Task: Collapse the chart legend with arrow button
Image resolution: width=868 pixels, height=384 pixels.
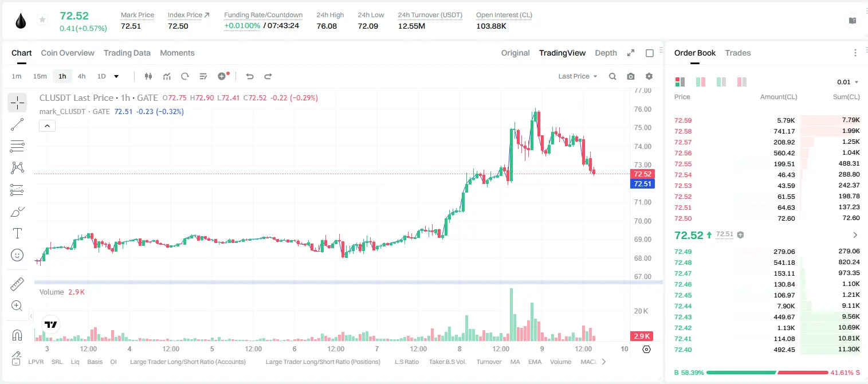Action: coord(47,126)
